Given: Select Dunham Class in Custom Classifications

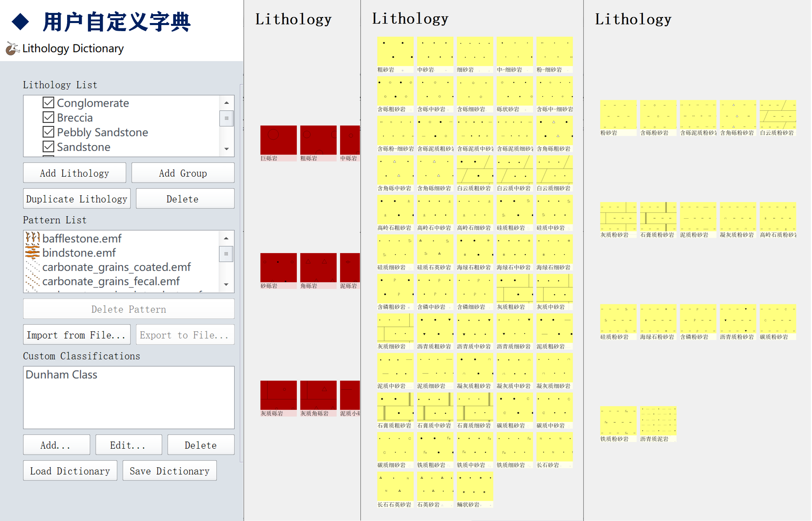Looking at the screenshot, I should tap(61, 375).
